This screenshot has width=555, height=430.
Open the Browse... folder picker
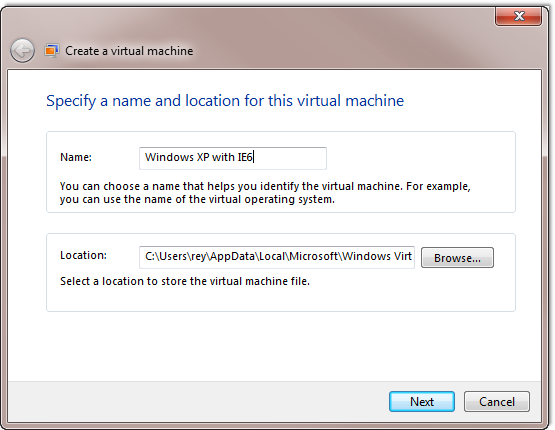[x=457, y=258]
